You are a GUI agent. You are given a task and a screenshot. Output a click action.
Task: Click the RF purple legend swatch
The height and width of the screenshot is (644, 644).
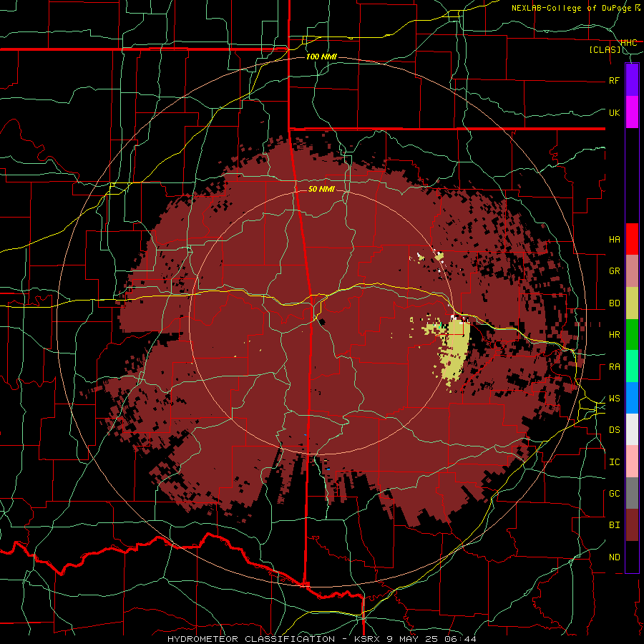(632, 80)
